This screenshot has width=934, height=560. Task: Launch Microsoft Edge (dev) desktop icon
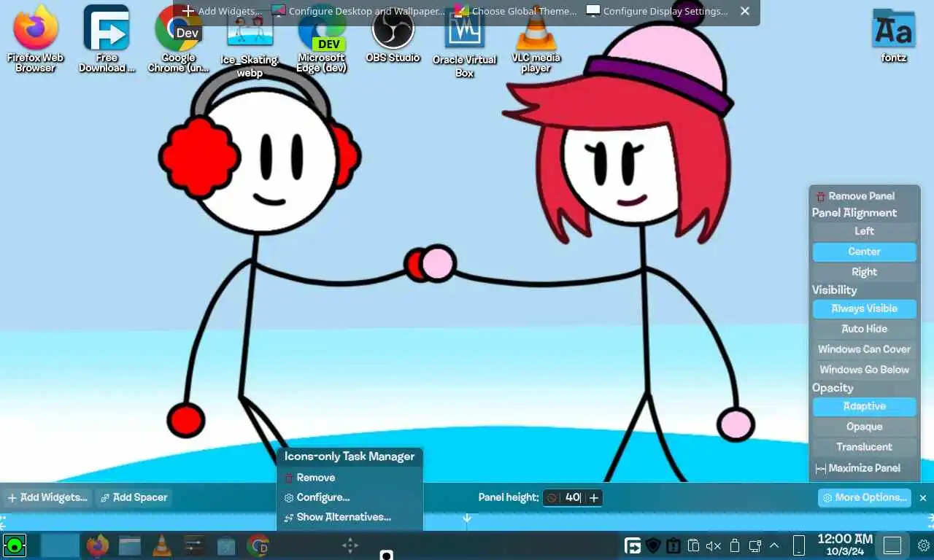[x=322, y=39]
